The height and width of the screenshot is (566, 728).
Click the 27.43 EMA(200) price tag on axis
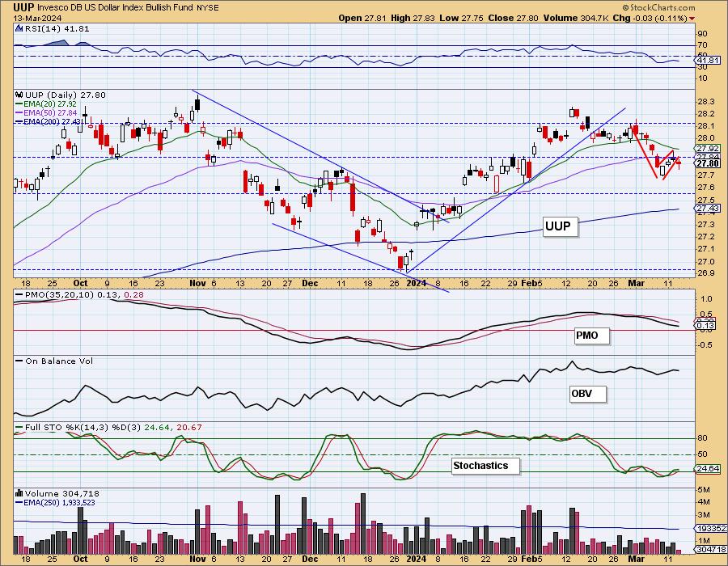click(708, 209)
